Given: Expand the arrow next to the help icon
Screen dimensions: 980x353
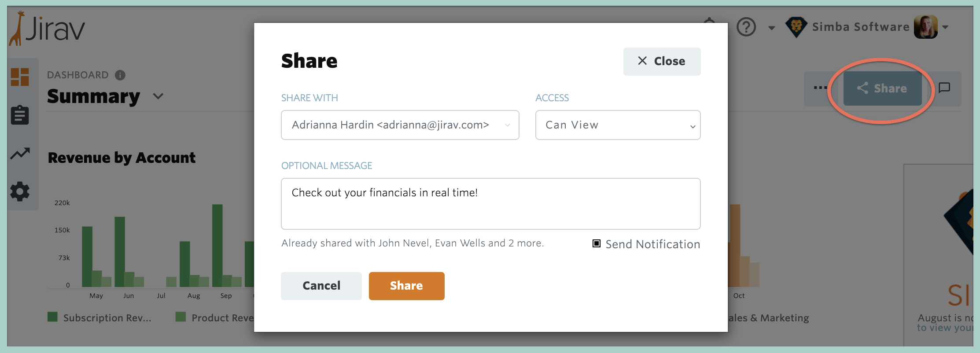Looking at the screenshot, I should tap(771, 28).
